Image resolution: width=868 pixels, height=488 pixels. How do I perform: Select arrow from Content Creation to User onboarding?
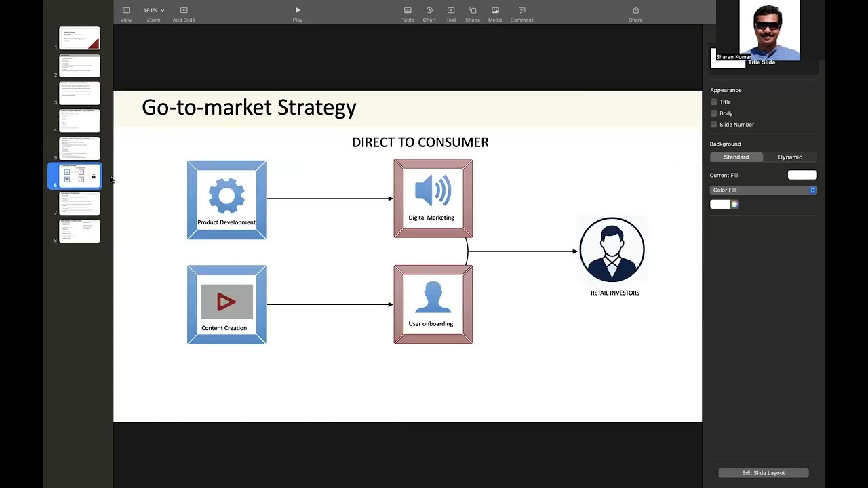point(330,304)
